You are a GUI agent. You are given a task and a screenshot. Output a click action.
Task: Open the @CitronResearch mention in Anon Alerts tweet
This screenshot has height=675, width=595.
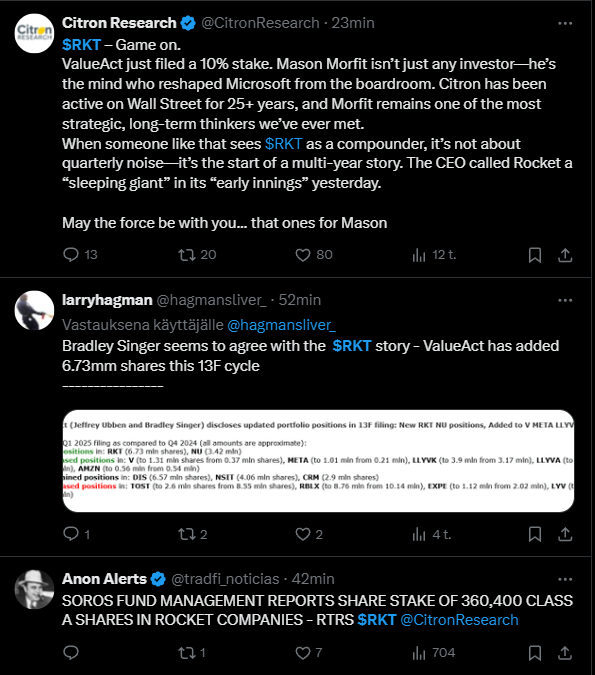coord(459,620)
